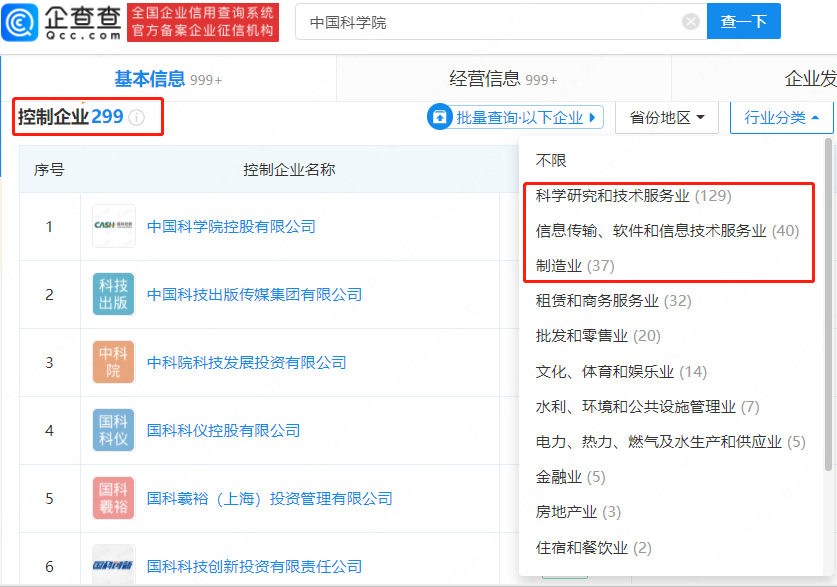The width and height of the screenshot is (837, 587).
Task: Click the red 全国企业信用查询系统 banner
Action: (x=203, y=22)
